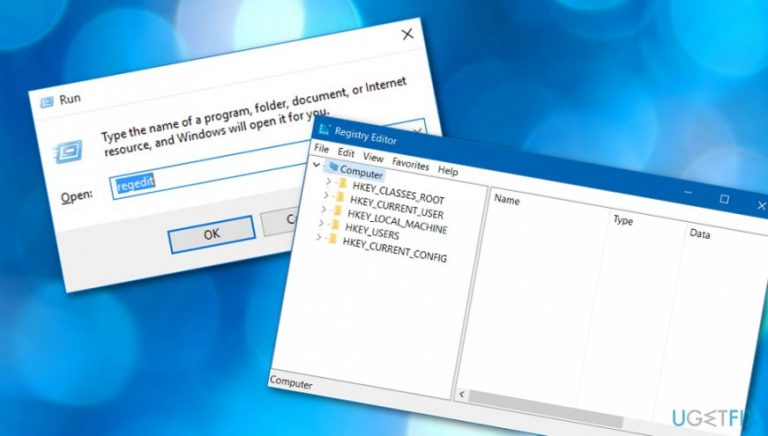Viewport: 768px width, 436px height.
Task: Click the HKEY_CLASSES_ROOT folder icon
Action: (x=342, y=184)
